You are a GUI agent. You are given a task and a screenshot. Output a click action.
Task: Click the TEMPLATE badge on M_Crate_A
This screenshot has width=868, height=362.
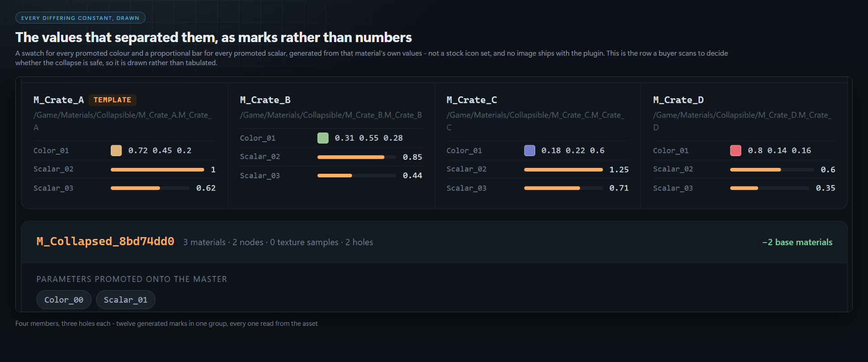pyautogui.click(x=113, y=100)
